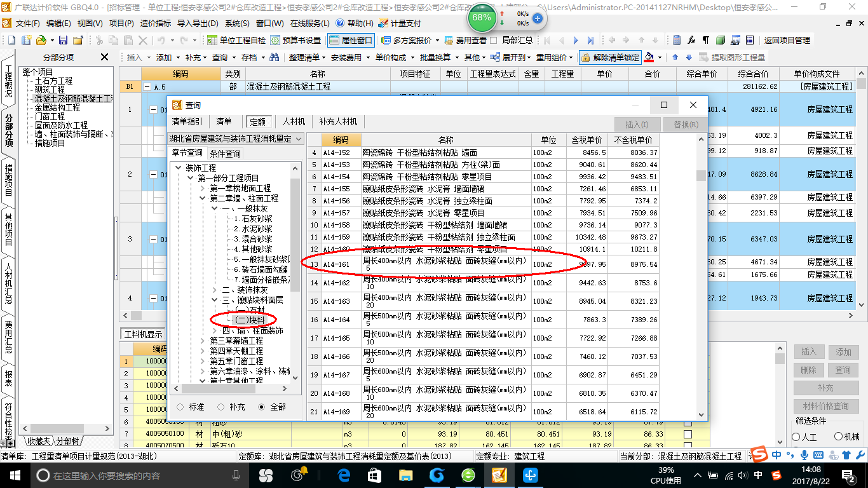
Task: Tick checkbox in the 中(粗)砂 row
Action: click(x=688, y=434)
